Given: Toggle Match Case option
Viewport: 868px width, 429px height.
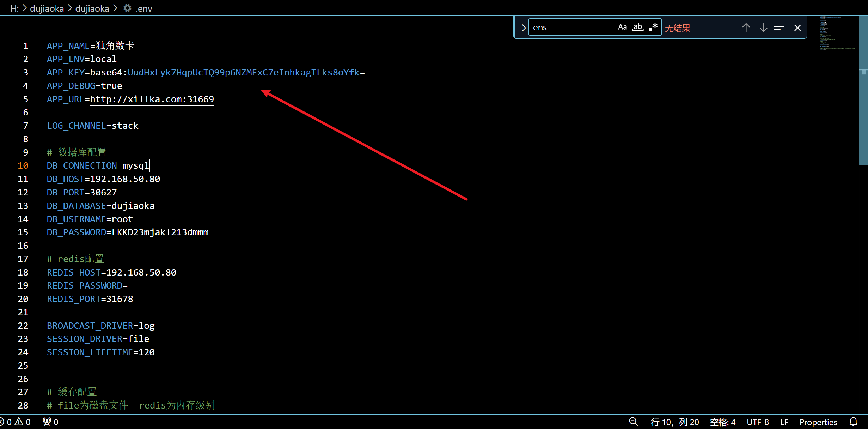Looking at the screenshot, I should point(622,27).
